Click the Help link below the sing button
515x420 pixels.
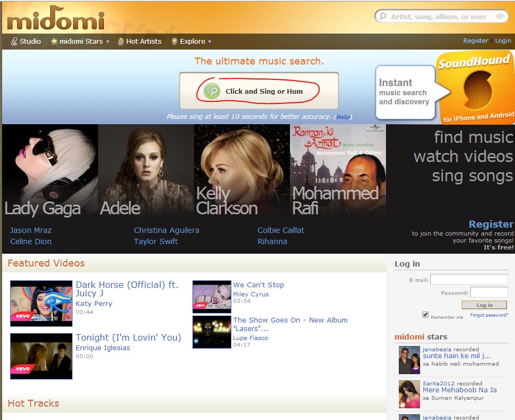pos(343,117)
